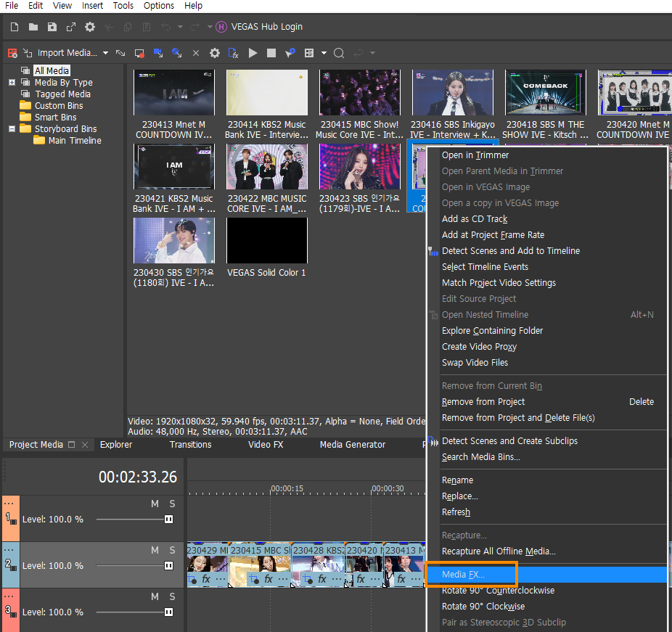Click the Undo arrow icon
This screenshot has height=632, width=672.
[x=166, y=27]
